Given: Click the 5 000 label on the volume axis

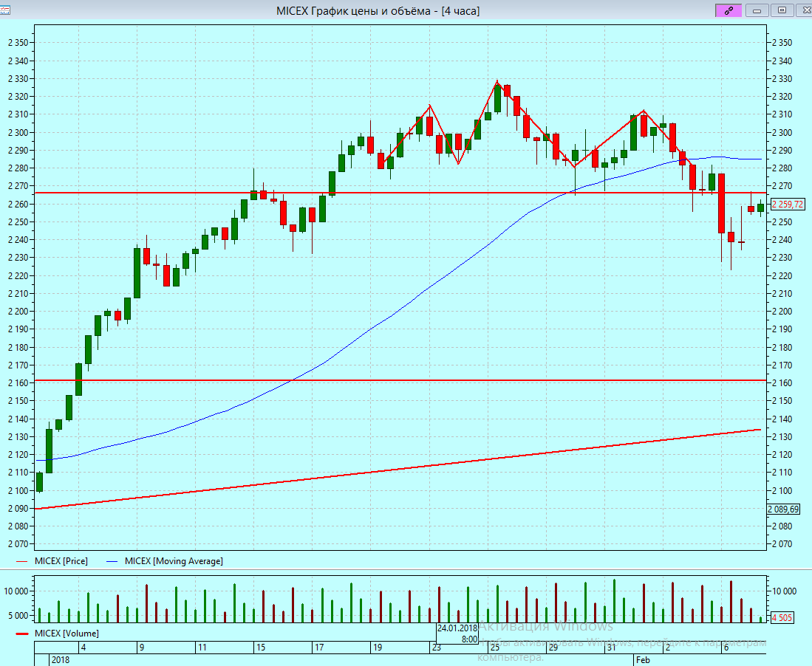Looking at the screenshot, I should 17,616.
